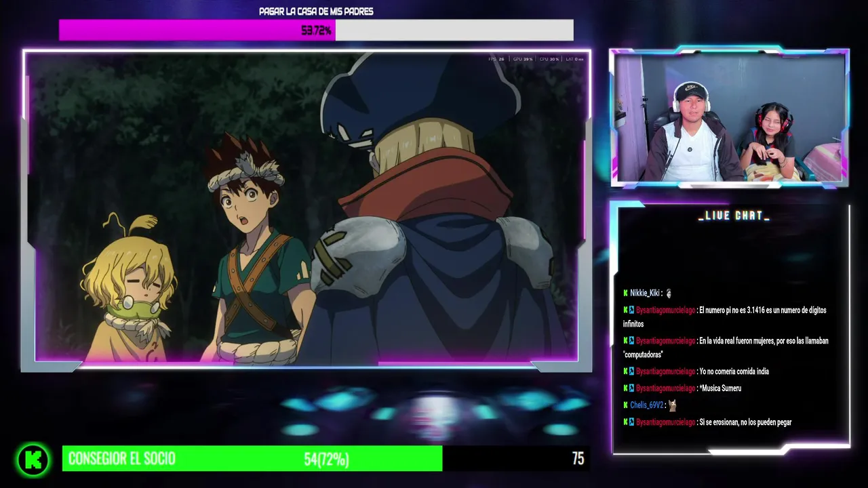The image size is (868, 488).
Task: Click the message text "El numero pi no es 3.1416"
Action: tap(731, 310)
